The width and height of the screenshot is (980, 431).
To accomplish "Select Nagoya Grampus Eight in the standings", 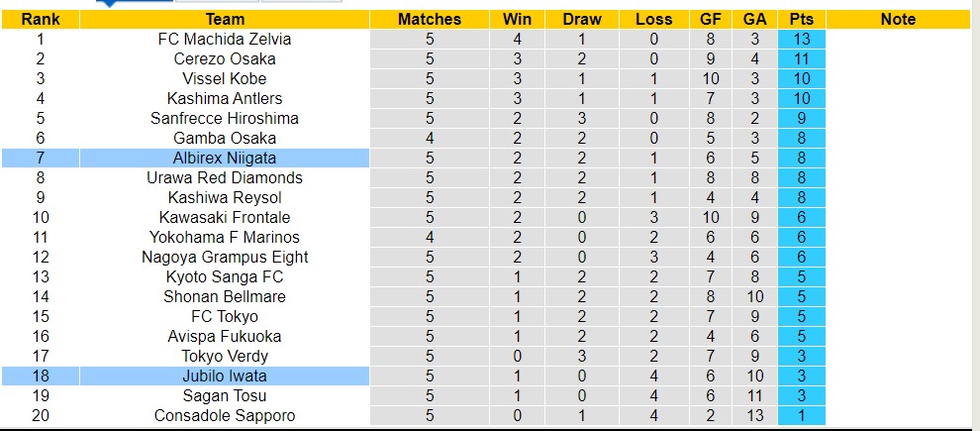I will tap(225, 257).
